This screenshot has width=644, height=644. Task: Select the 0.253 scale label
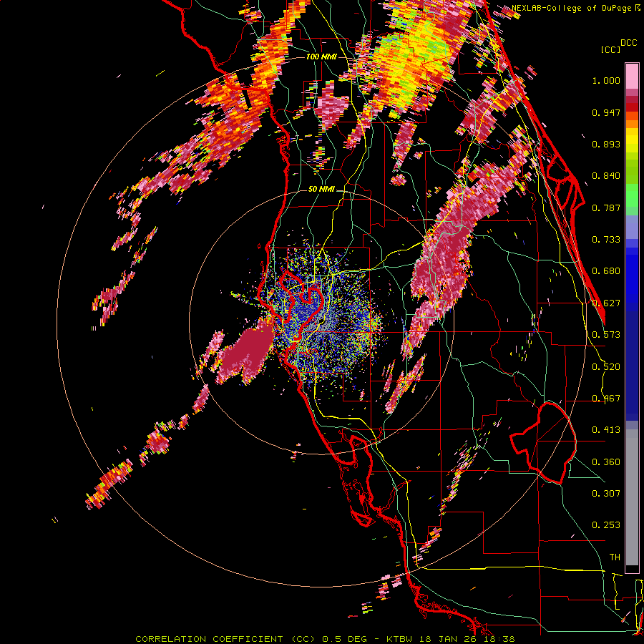(606, 525)
